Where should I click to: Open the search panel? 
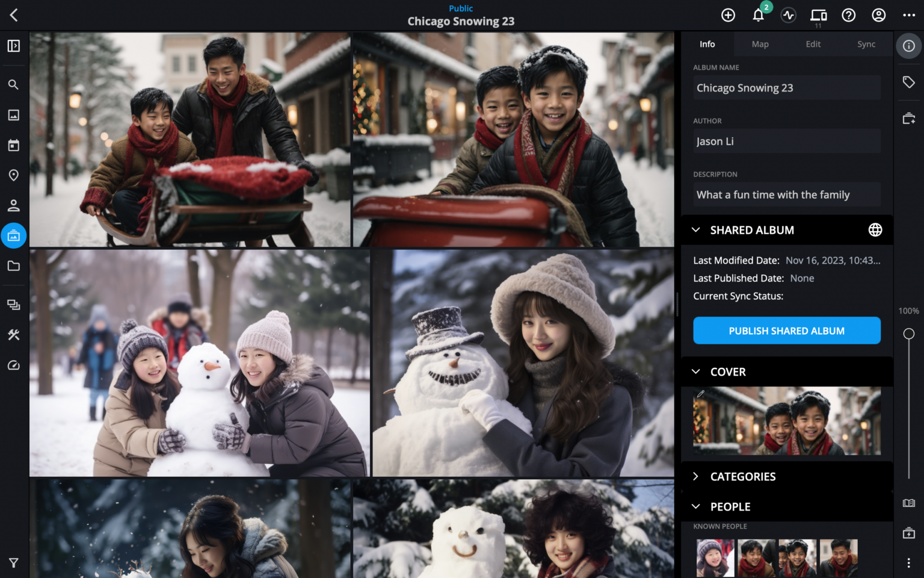(13, 84)
